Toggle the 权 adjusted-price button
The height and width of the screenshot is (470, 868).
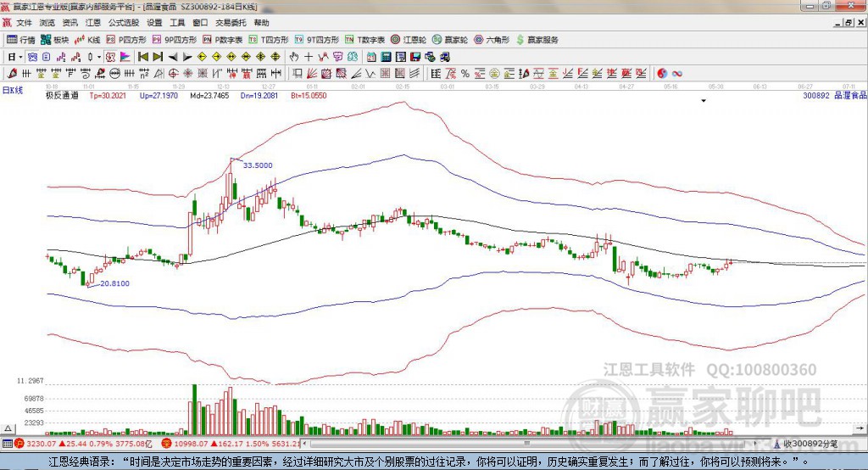110,57
